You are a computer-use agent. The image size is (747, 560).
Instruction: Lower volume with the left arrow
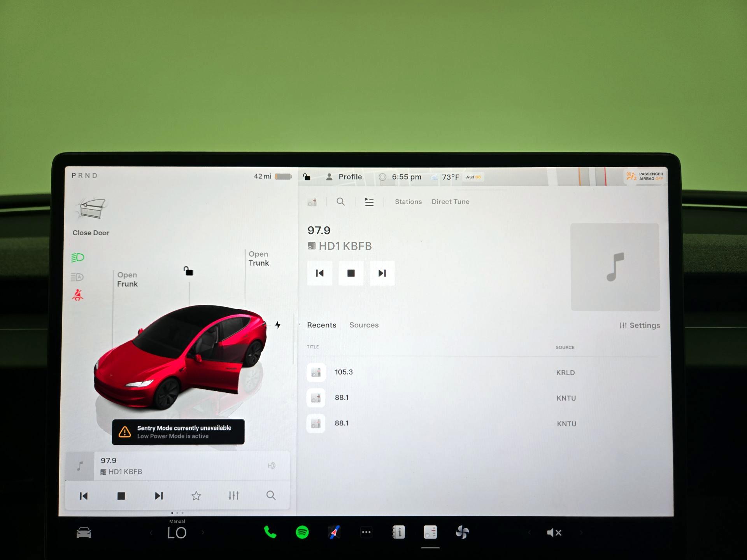click(x=529, y=533)
